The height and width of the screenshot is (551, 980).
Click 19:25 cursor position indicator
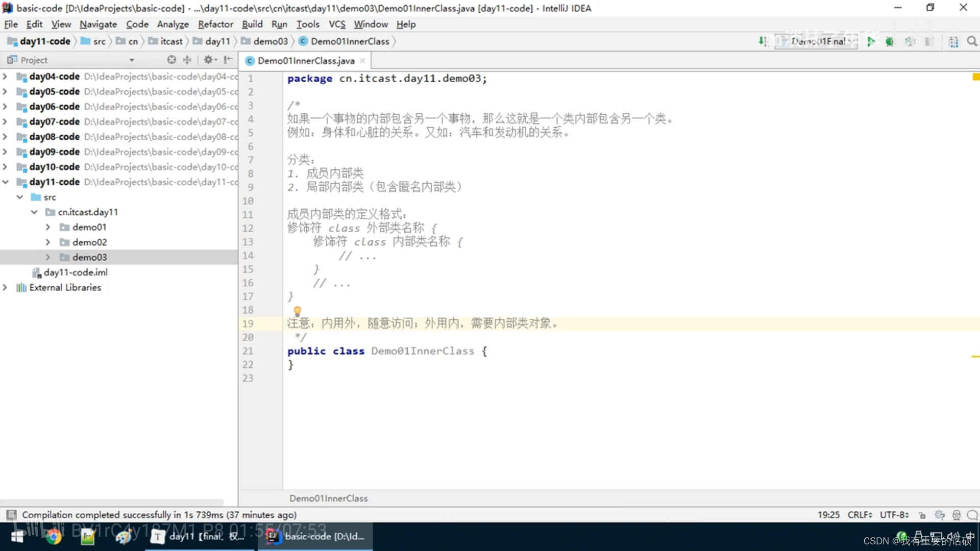pos(828,515)
